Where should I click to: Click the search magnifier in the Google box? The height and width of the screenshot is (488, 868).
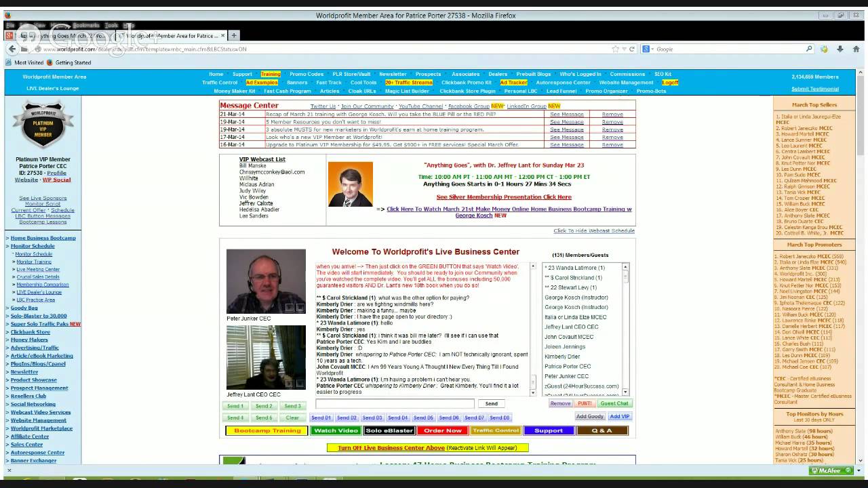click(809, 49)
